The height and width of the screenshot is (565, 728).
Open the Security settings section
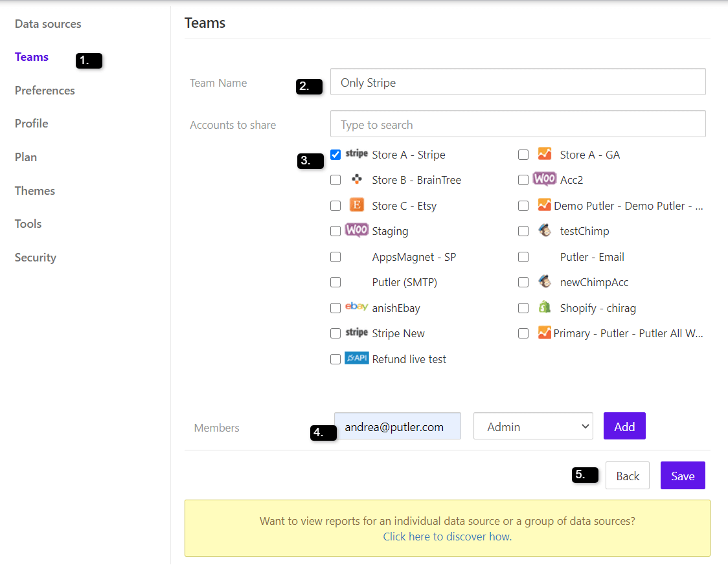pyautogui.click(x=35, y=258)
